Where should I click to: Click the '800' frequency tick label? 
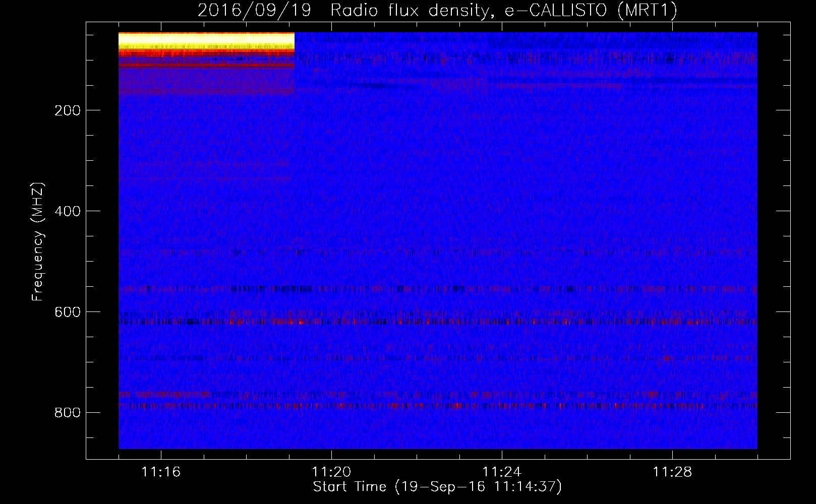pos(68,413)
